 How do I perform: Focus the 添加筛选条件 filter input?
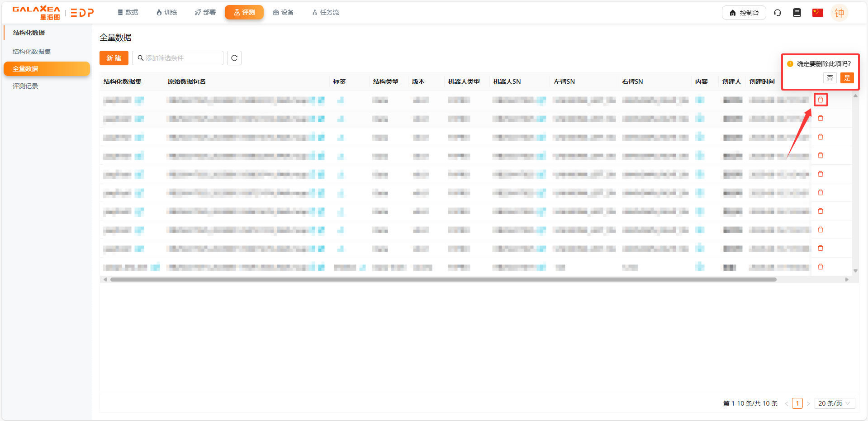pyautogui.click(x=181, y=58)
